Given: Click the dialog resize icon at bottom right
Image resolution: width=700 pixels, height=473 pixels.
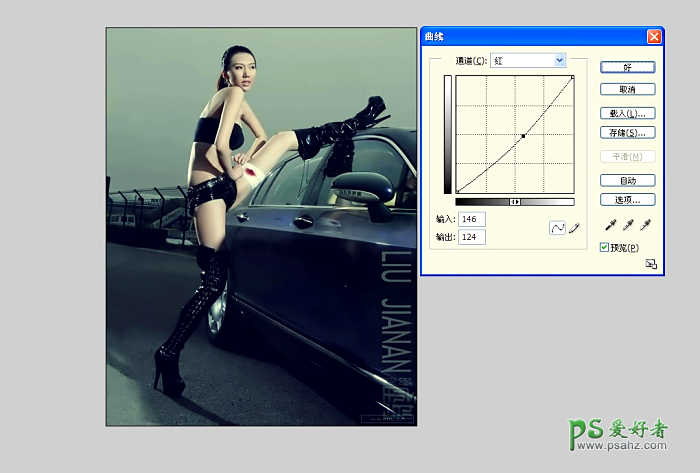Looking at the screenshot, I should tap(651, 264).
